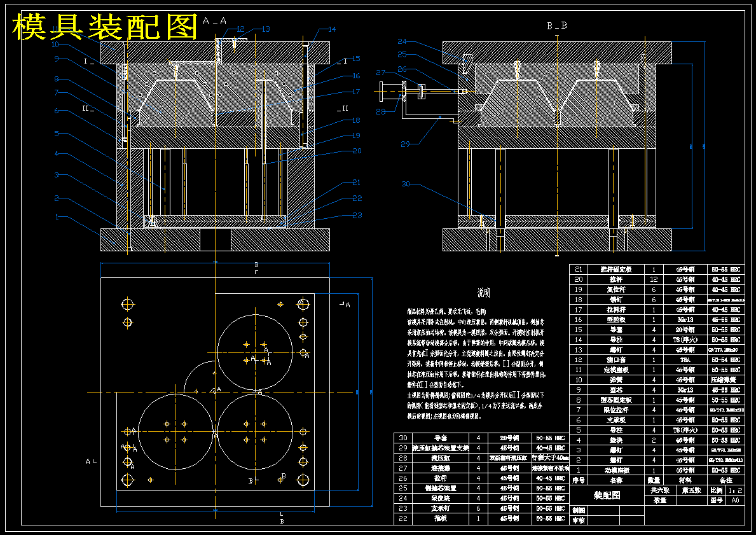The width and height of the screenshot is (756, 535).
Task: Click the A0 sheet size value
Action: (x=735, y=500)
